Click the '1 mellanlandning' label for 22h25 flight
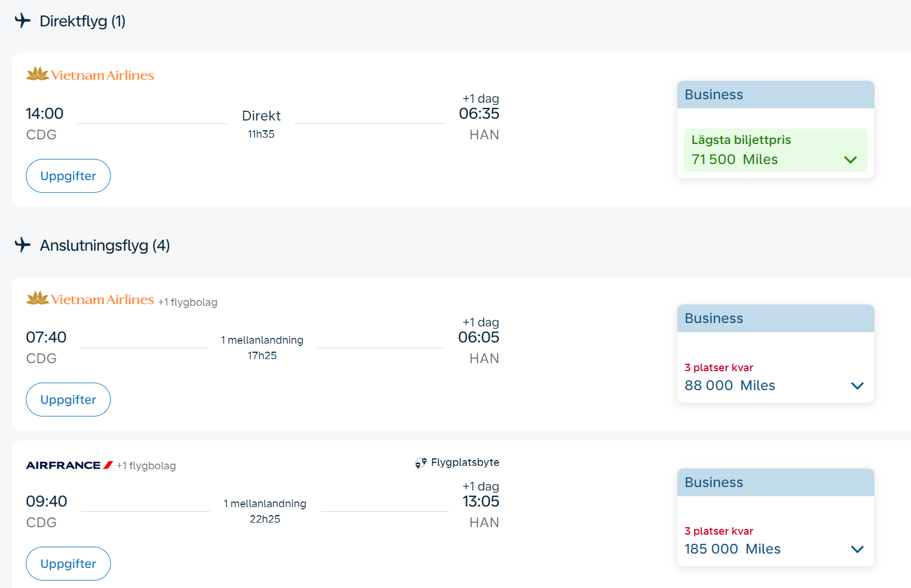 pyautogui.click(x=265, y=504)
